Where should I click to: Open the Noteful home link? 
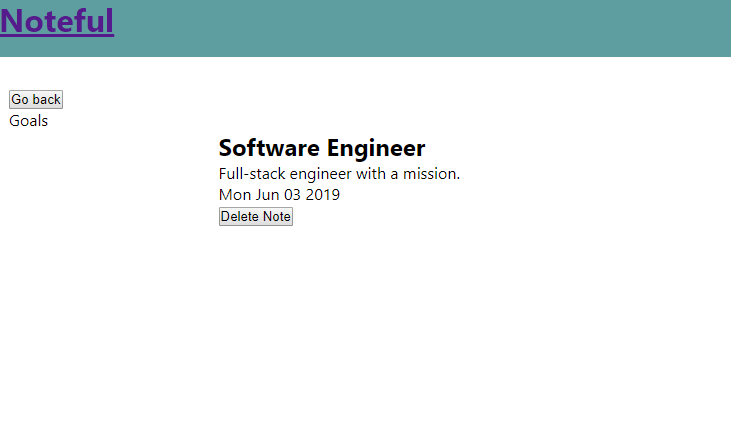57,21
